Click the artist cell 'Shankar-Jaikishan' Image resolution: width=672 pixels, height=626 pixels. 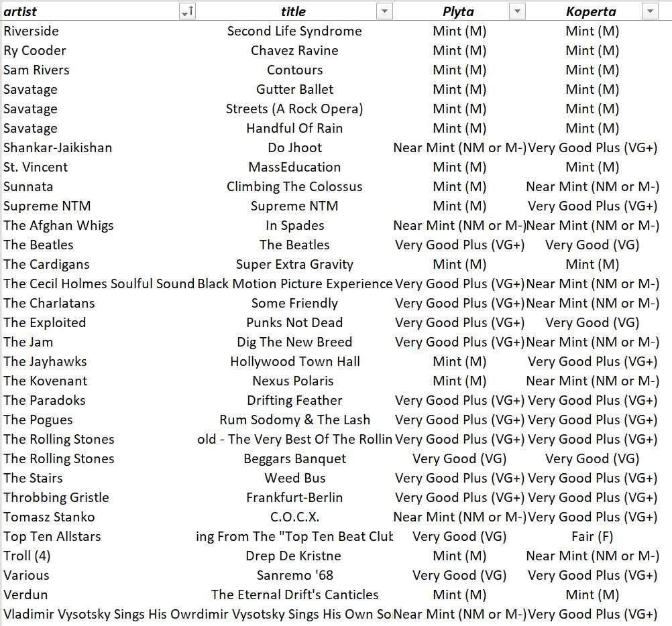tap(58, 147)
